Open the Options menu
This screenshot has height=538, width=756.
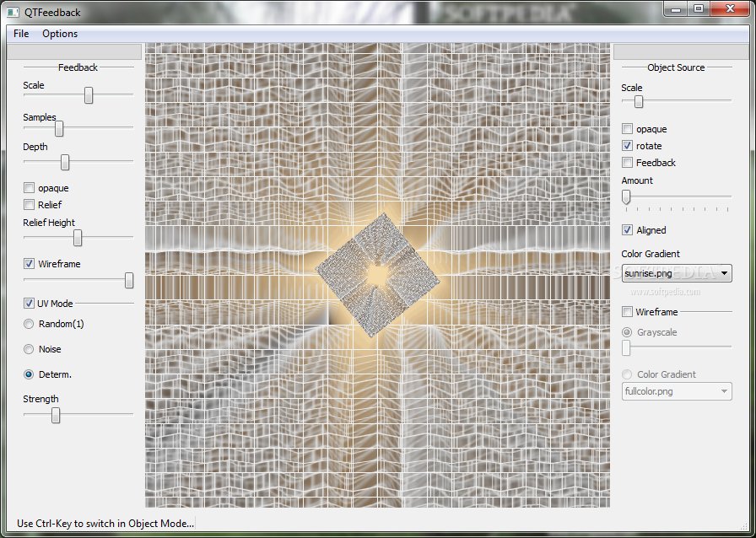click(x=60, y=34)
